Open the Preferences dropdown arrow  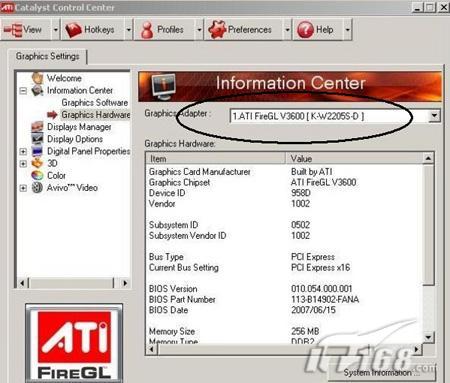pyautogui.click(x=287, y=30)
